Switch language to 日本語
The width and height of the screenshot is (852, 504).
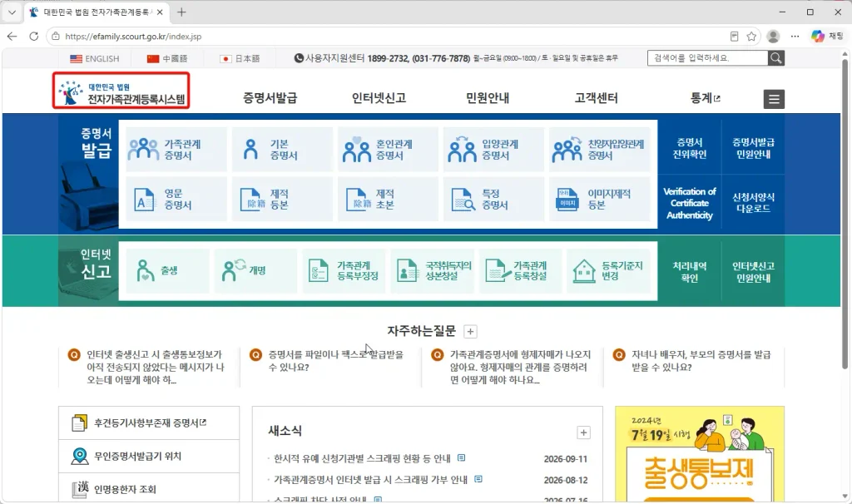[240, 59]
